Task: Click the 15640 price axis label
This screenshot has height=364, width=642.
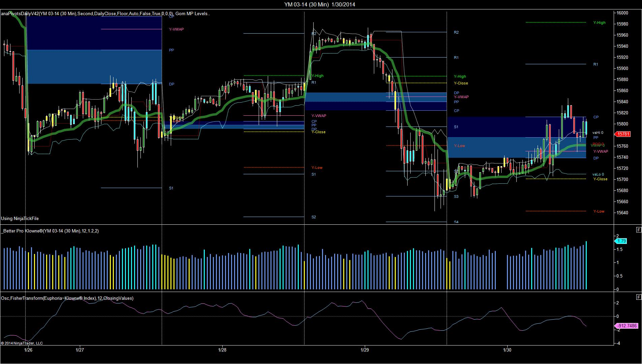Action: pos(622,213)
